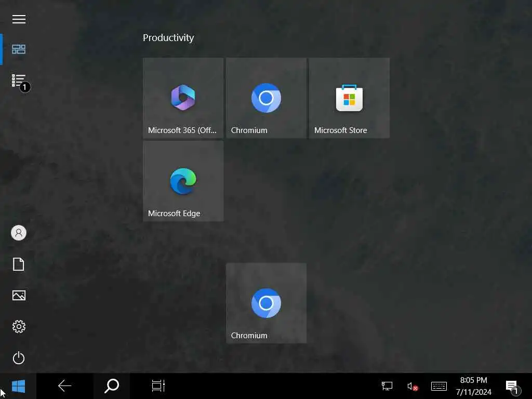Open taskbar Search magnifier
This screenshot has width=532, height=399.
[x=112, y=386]
